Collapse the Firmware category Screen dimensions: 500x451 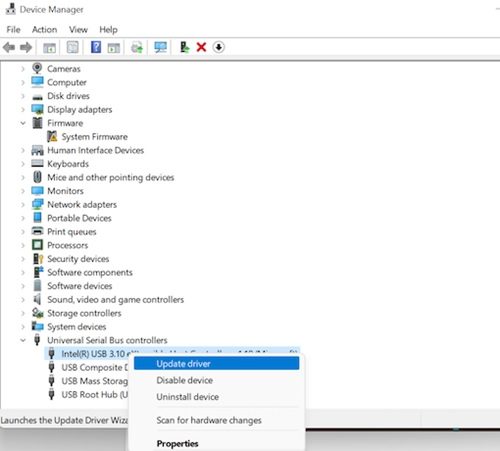coord(23,123)
